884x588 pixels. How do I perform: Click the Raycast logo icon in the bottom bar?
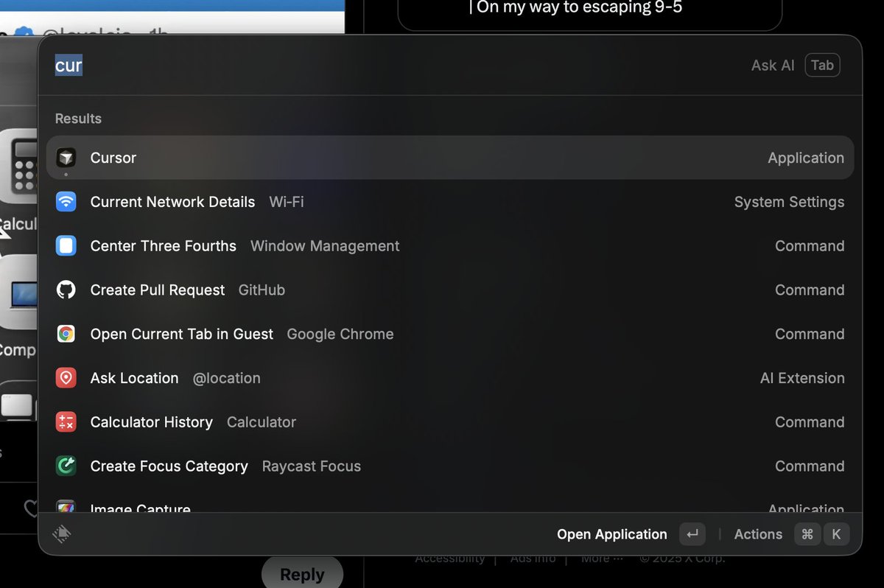point(63,534)
